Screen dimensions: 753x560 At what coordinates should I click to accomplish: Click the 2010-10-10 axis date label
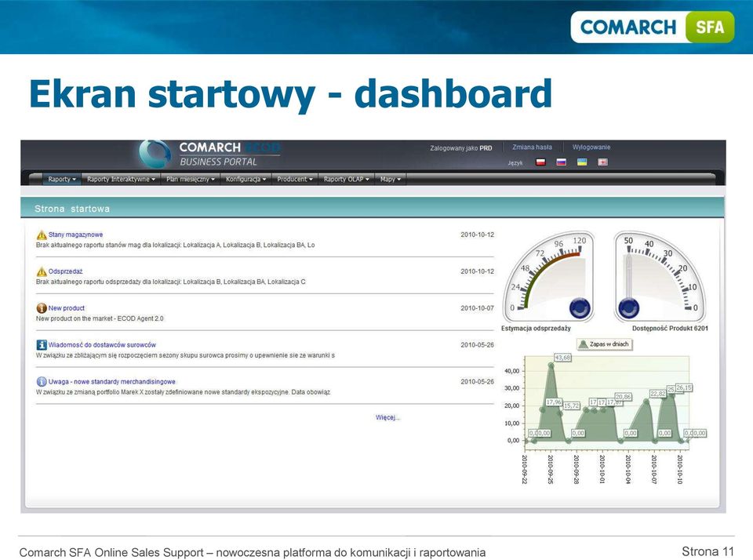pyautogui.click(x=679, y=469)
